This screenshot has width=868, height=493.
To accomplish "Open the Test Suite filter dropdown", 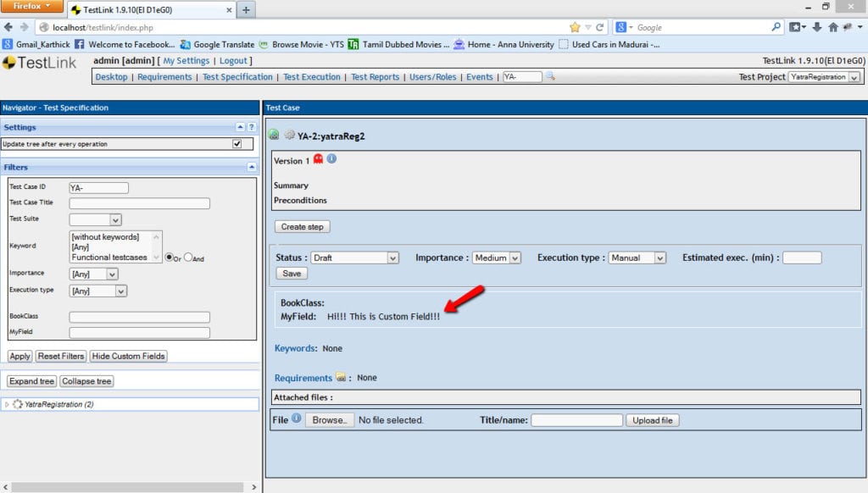I will click(x=95, y=219).
